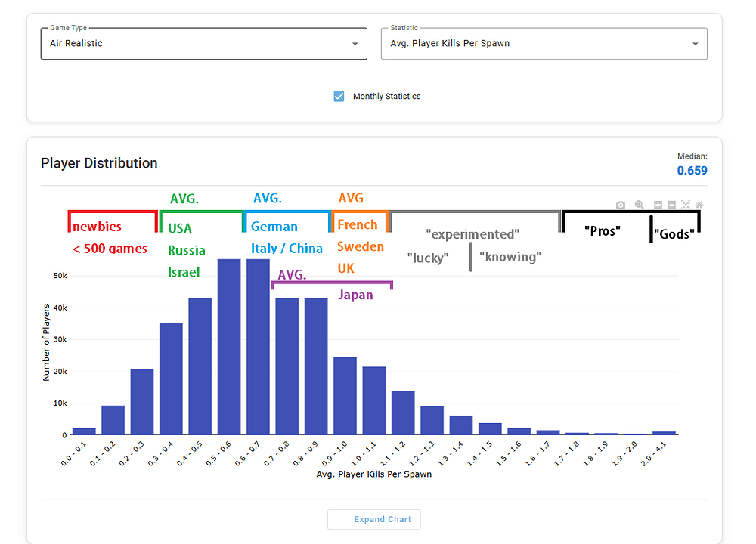Click the histogram bar for 0.5 - 0.6
Viewport: 756px width, 544px height.
(229, 348)
